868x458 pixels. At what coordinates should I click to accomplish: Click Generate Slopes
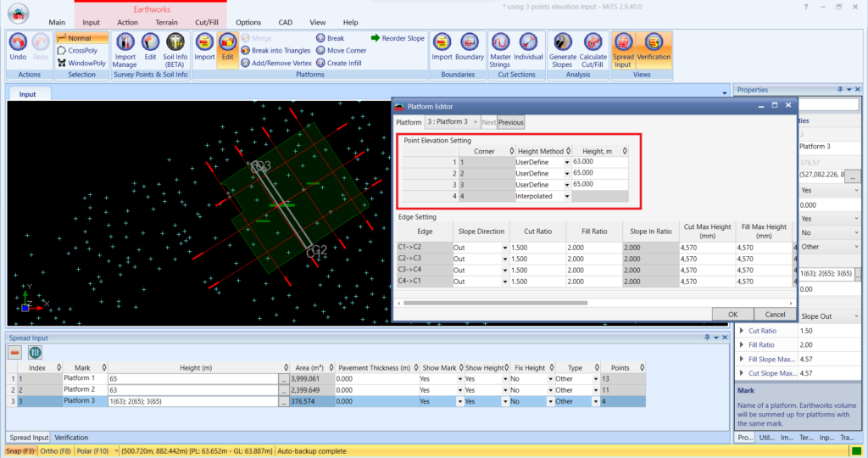point(563,50)
